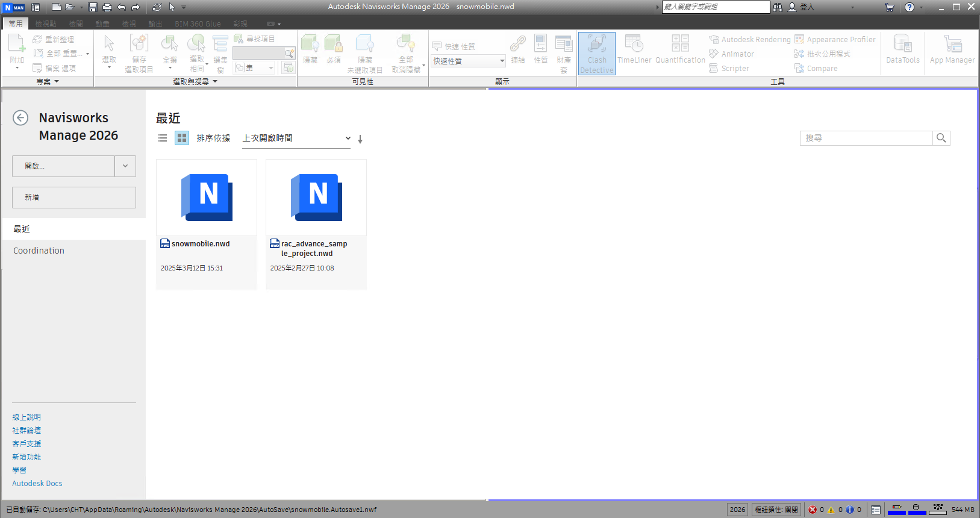Open the sort-by dropdown showing 上次開啟時間

pos(296,138)
